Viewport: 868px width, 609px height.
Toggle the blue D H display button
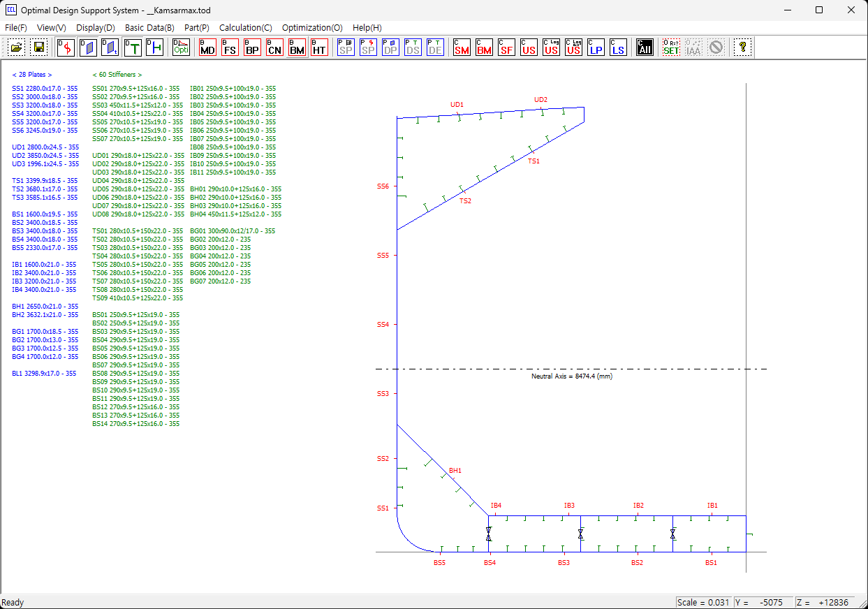pyautogui.click(x=155, y=47)
